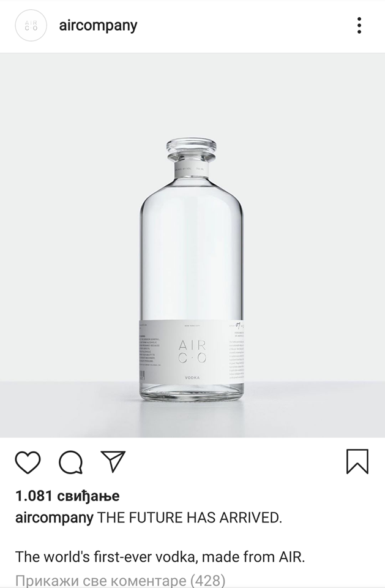This screenshot has width=385, height=588.
Task: Click the AIR C·O logo on the bottle label
Action: (192, 352)
